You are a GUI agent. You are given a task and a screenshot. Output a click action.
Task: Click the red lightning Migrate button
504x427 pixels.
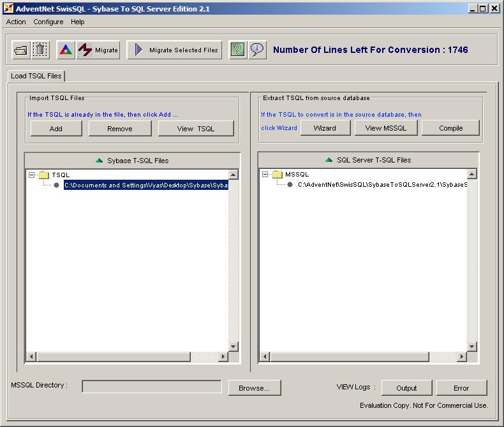click(98, 50)
